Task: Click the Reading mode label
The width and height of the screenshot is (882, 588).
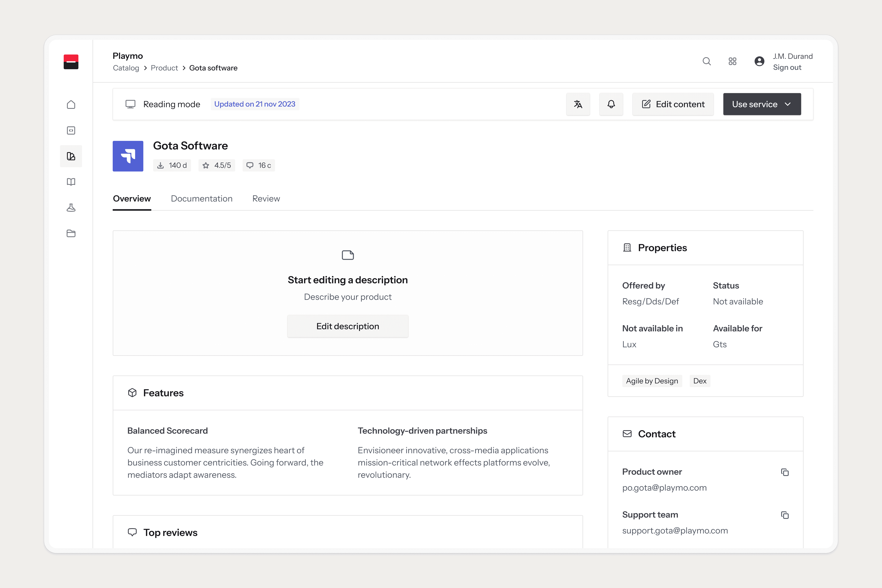Action: click(172, 104)
